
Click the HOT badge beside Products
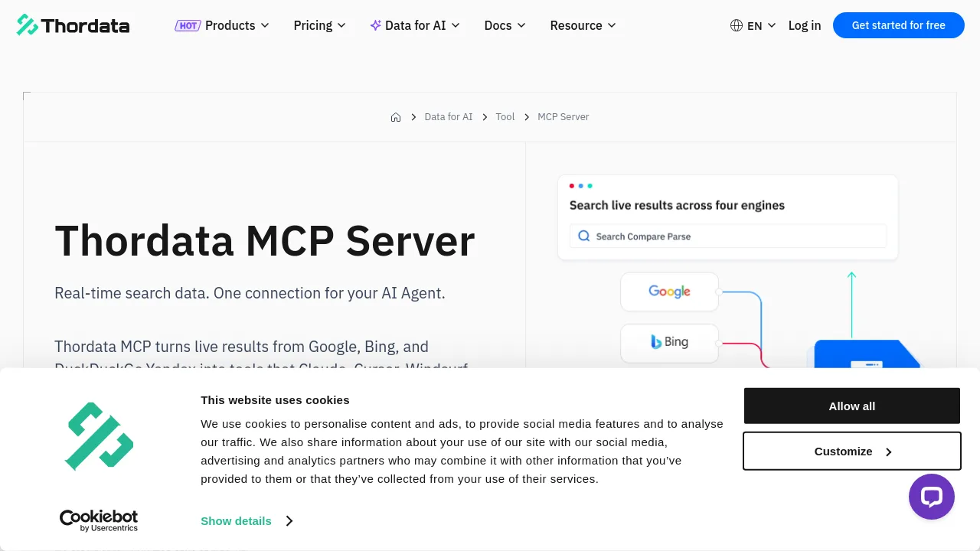[x=188, y=25]
